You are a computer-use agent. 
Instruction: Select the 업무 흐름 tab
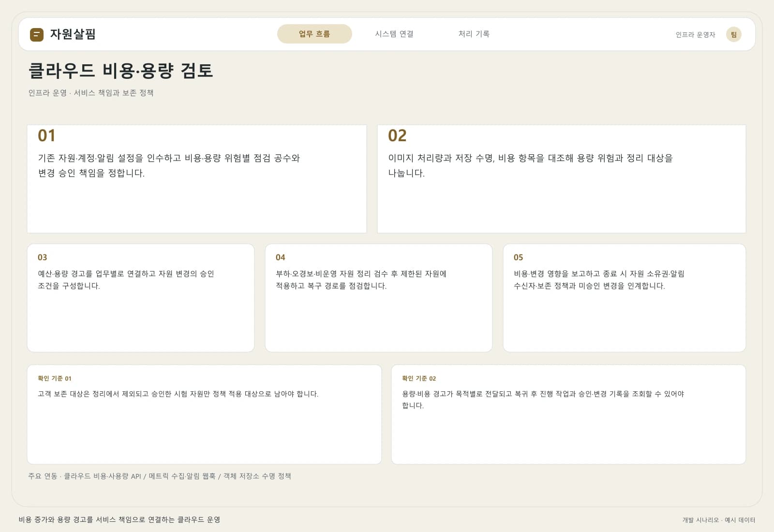click(314, 34)
